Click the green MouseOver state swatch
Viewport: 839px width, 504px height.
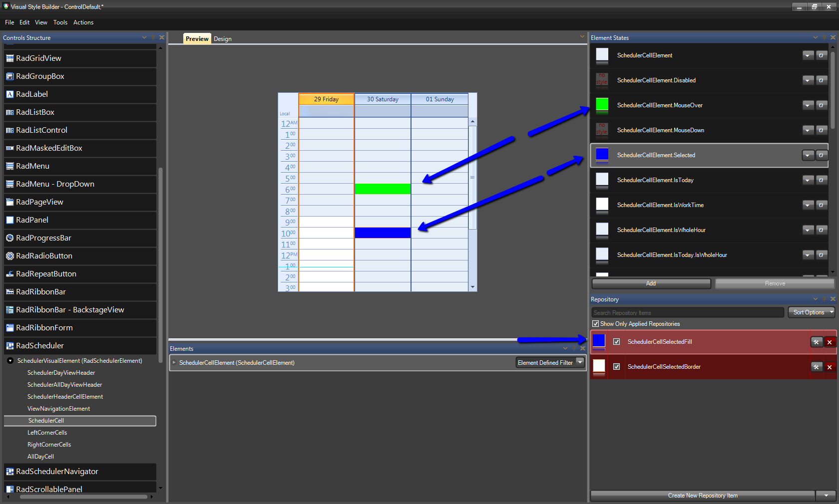tap(602, 104)
